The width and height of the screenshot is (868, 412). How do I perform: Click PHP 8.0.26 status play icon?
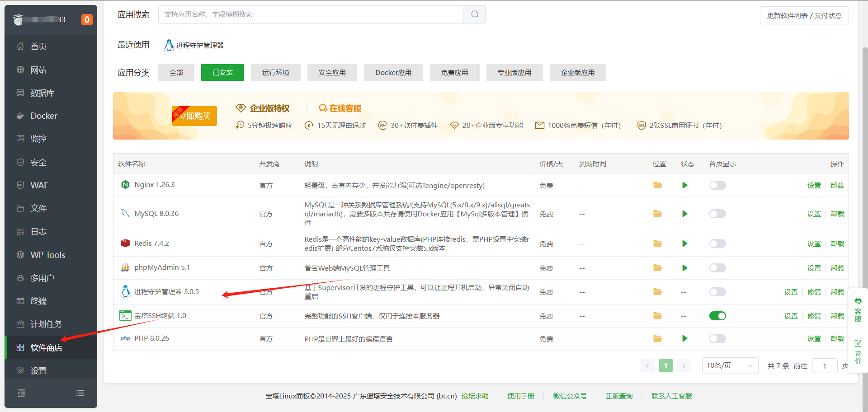click(x=684, y=338)
